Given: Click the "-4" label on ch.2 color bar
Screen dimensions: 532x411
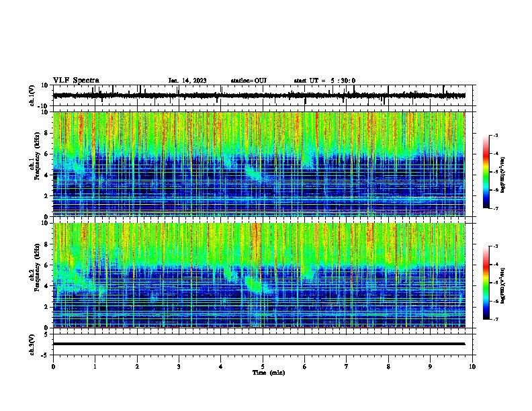Looking at the screenshot, I should (x=495, y=265).
